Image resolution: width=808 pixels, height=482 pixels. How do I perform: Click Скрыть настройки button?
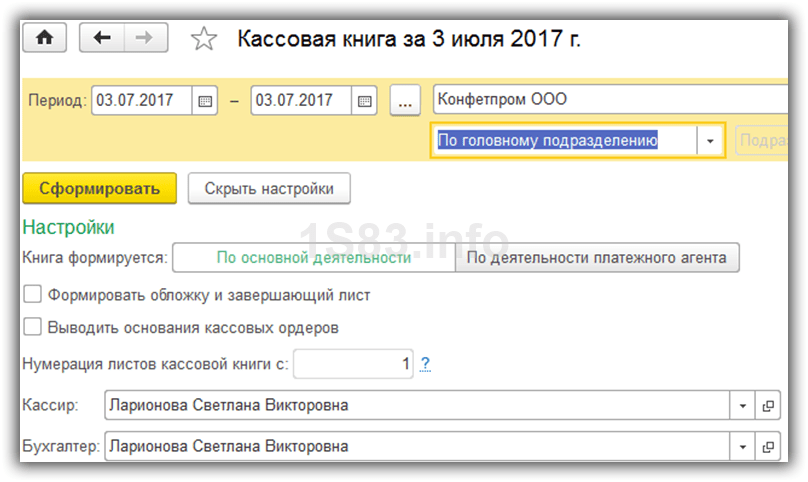click(x=269, y=189)
